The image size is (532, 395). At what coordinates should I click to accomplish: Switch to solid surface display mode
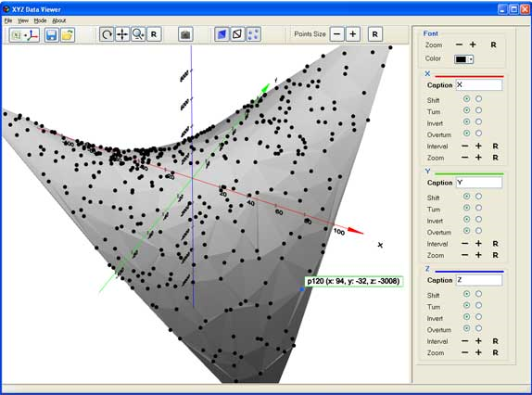click(222, 34)
